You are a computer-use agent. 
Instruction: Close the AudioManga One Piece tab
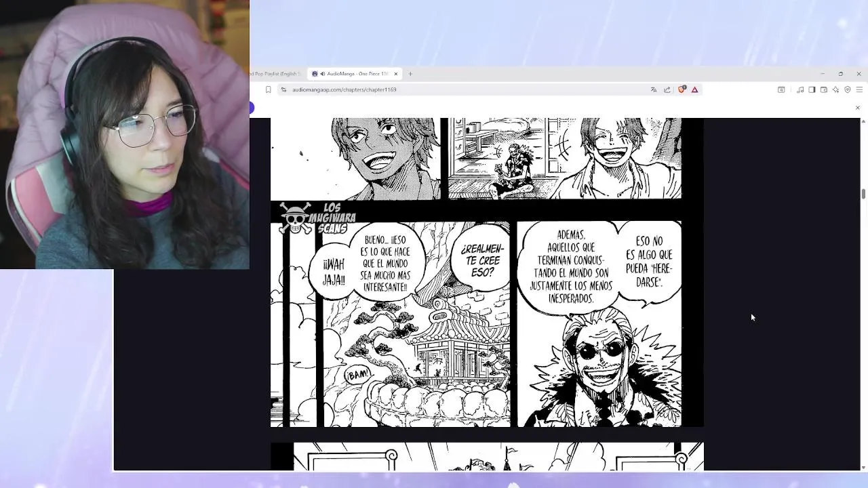pyautogui.click(x=395, y=74)
